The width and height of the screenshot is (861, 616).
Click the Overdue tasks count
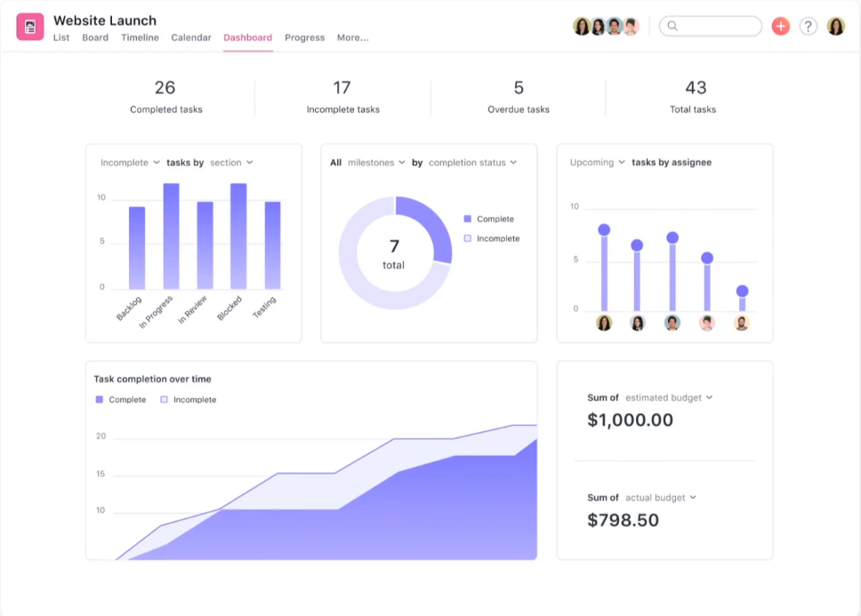[519, 87]
